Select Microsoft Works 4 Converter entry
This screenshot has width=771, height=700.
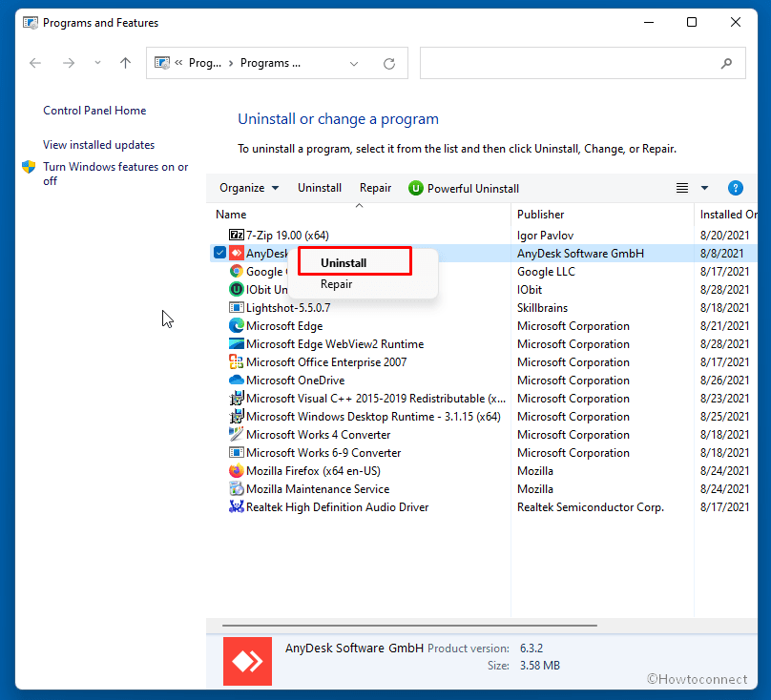(318, 435)
